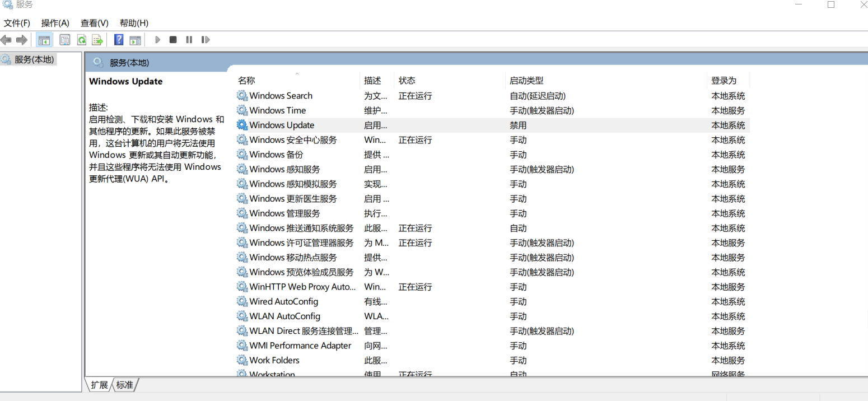Toggle the show/hide action pane icon
Viewport: 868px width, 401px height.
pyautogui.click(x=135, y=40)
